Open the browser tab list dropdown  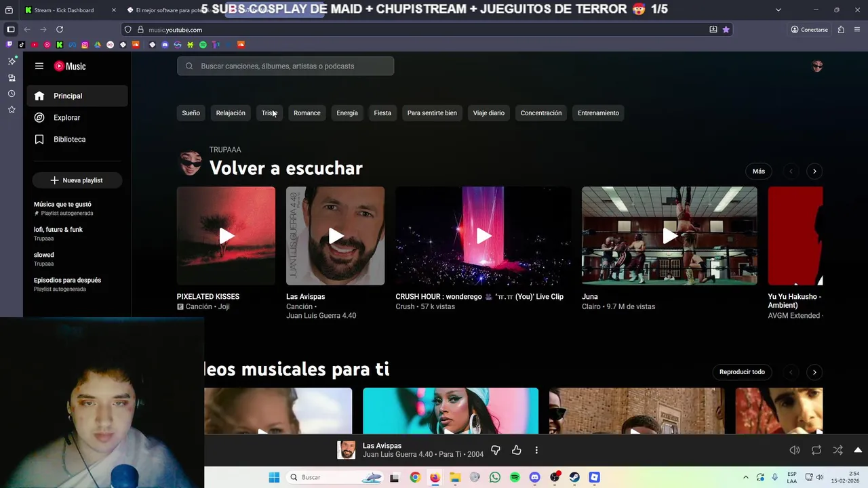(x=778, y=10)
